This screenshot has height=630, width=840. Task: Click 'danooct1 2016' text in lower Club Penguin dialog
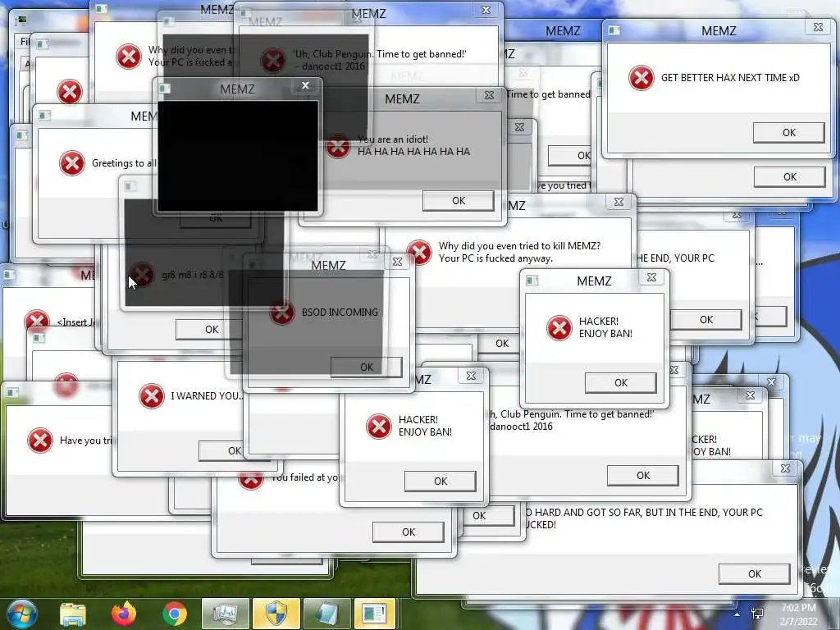click(x=521, y=427)
